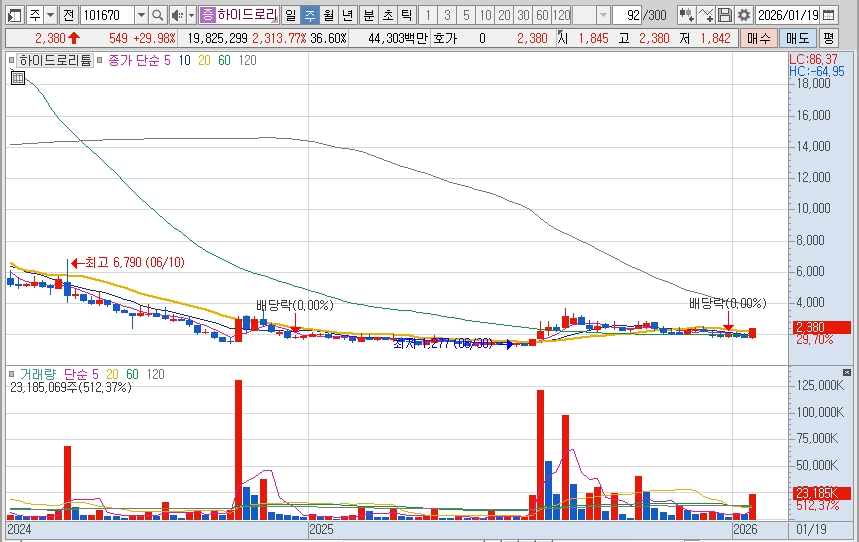Click the change rate +29.98% value
This screenshot has width=859, height=542.
[154, 38]
